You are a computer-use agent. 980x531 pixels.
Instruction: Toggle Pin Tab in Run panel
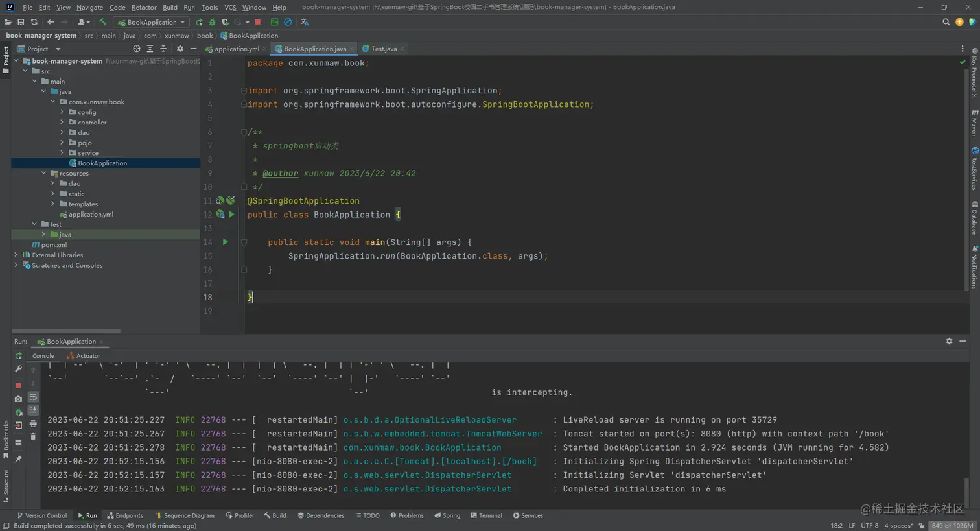point(18,459)
